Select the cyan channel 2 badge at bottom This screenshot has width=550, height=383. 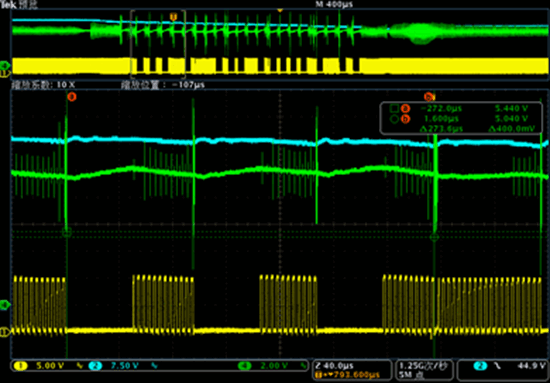[x=95, y=366]
